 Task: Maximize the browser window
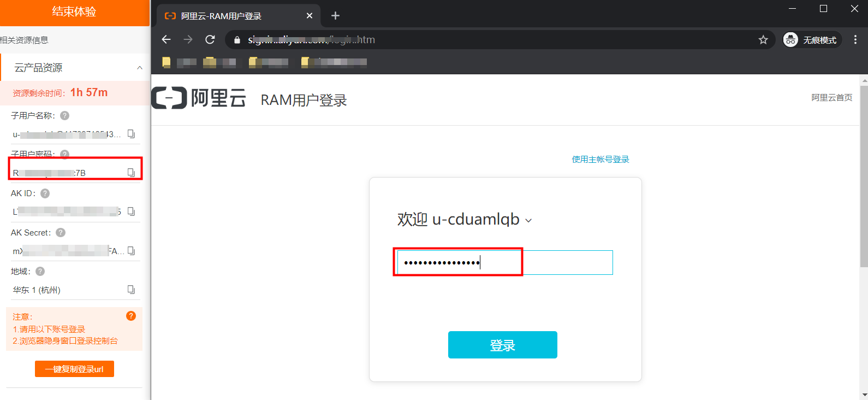tap(824, 9)
